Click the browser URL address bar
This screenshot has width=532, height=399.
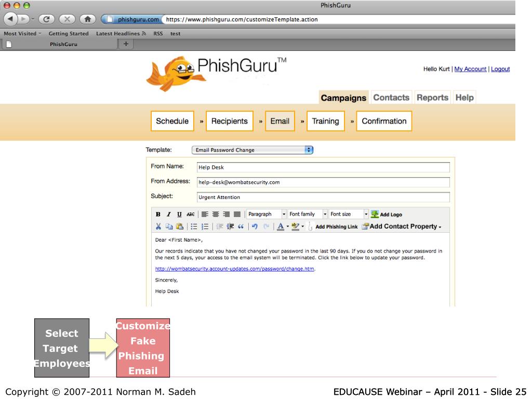coord(338,19)
